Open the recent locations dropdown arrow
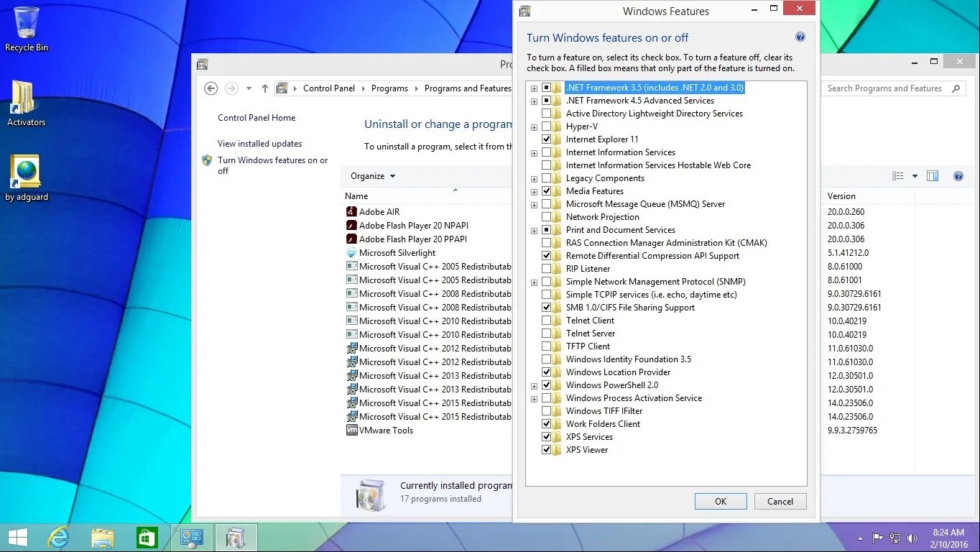The image size is (980, 552). coord(249,88)
